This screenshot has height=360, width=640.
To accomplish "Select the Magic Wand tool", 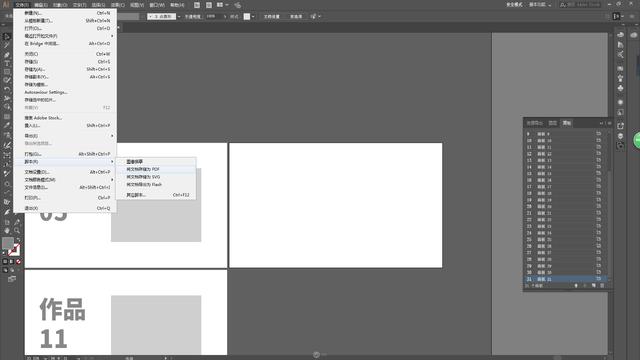I will tap(7, 45).
